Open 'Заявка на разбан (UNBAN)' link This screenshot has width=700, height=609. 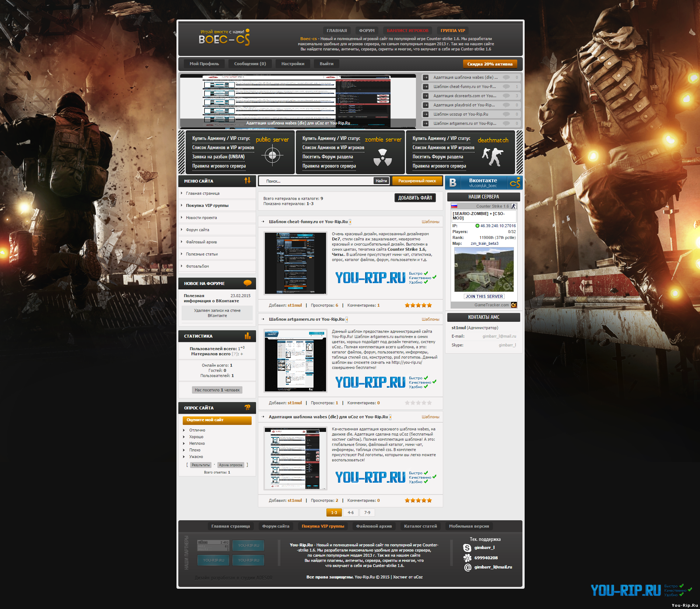coord(218,157)
